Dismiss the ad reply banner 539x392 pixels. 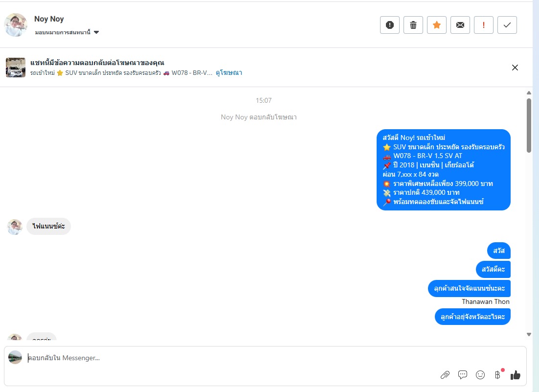(x=515, y=68)
